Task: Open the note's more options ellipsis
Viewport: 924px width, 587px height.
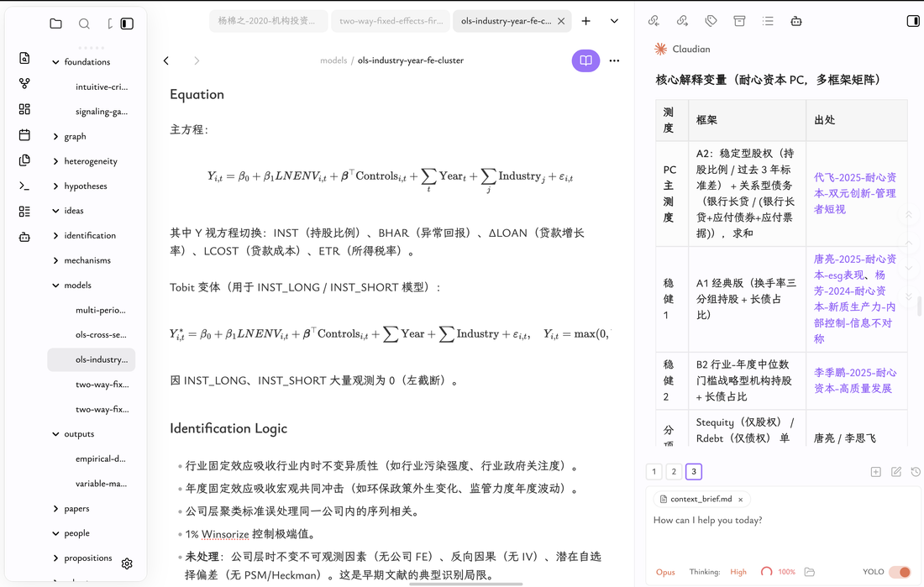Action: click(614, 60)
